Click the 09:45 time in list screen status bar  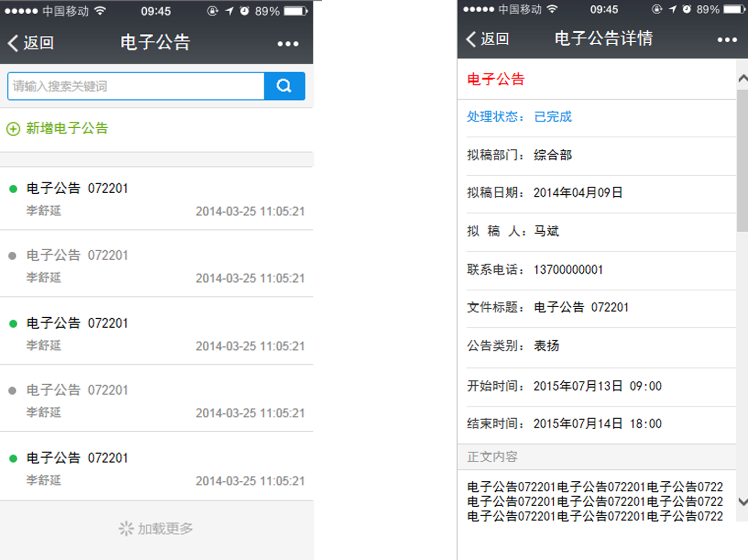pyautogui.click(x=156, y=11)
